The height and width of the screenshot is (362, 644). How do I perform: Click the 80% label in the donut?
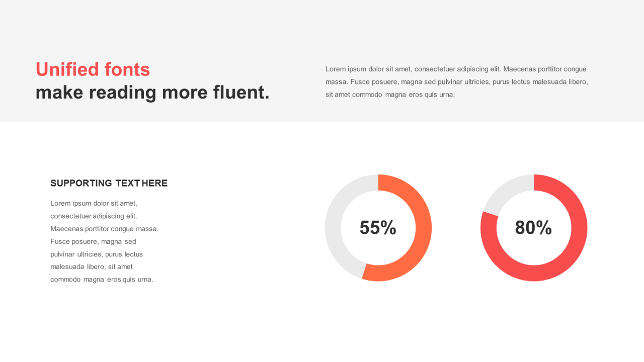pyautogui.click(x=533, y=228)
